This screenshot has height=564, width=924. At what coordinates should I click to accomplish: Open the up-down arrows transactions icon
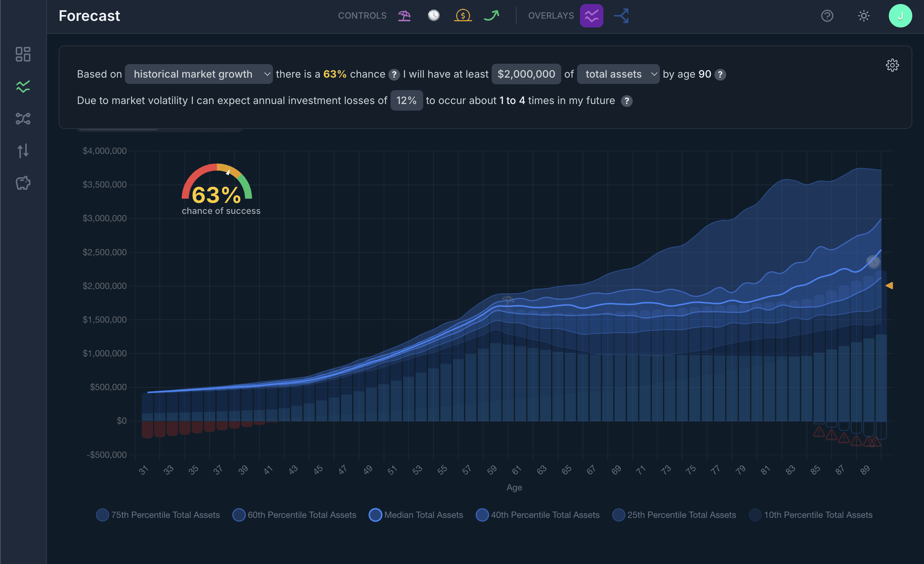[x=23, y=151]
